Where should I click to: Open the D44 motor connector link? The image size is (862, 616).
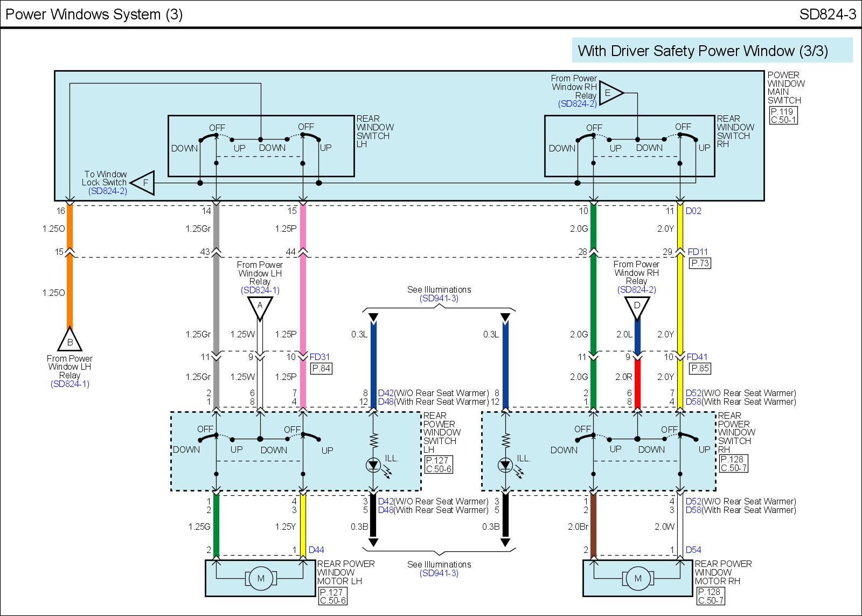(x=316, y=550)
